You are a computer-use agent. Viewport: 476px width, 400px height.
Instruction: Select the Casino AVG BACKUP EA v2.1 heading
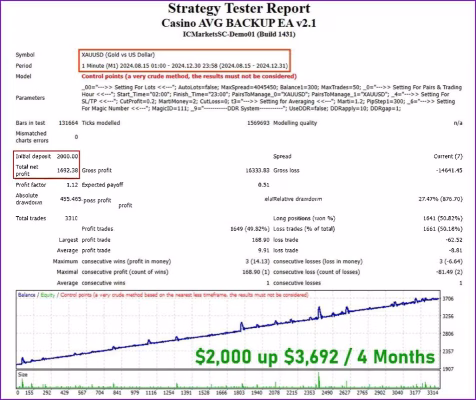click(x=239, y=23)
